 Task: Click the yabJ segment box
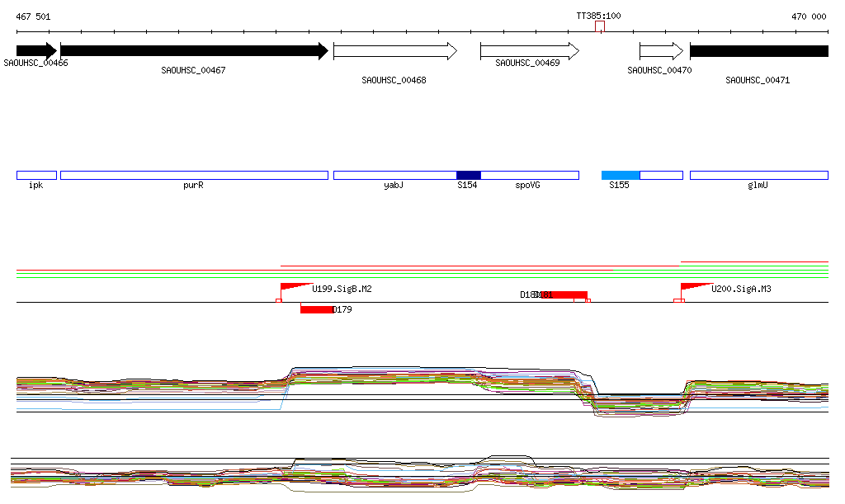394,175
